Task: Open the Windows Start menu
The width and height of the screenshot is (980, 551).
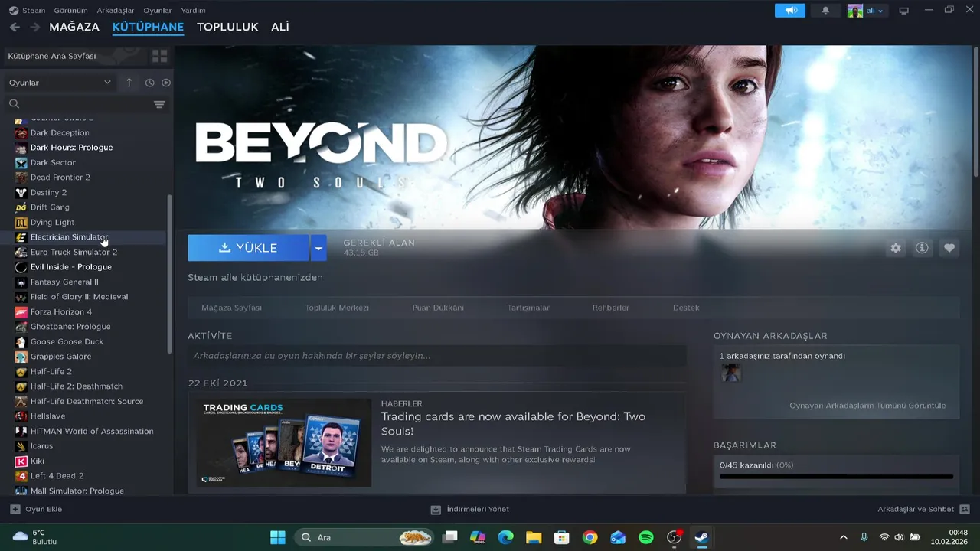Action: tap(278, 537)
